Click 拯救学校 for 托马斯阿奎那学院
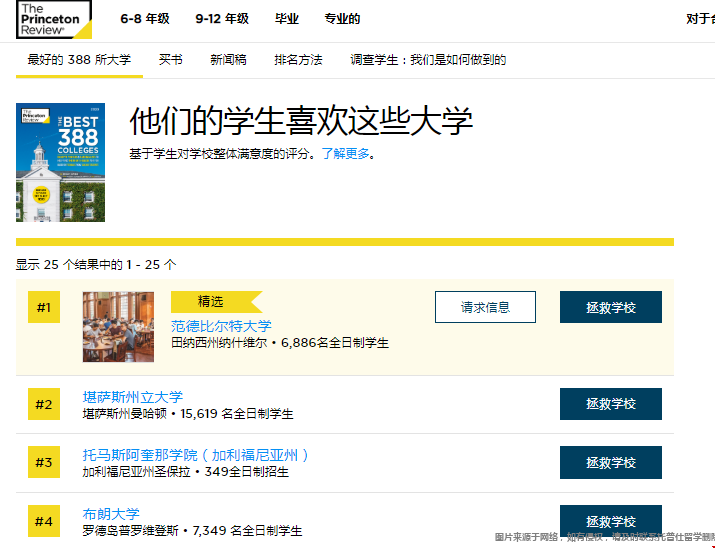 [611, 462]
